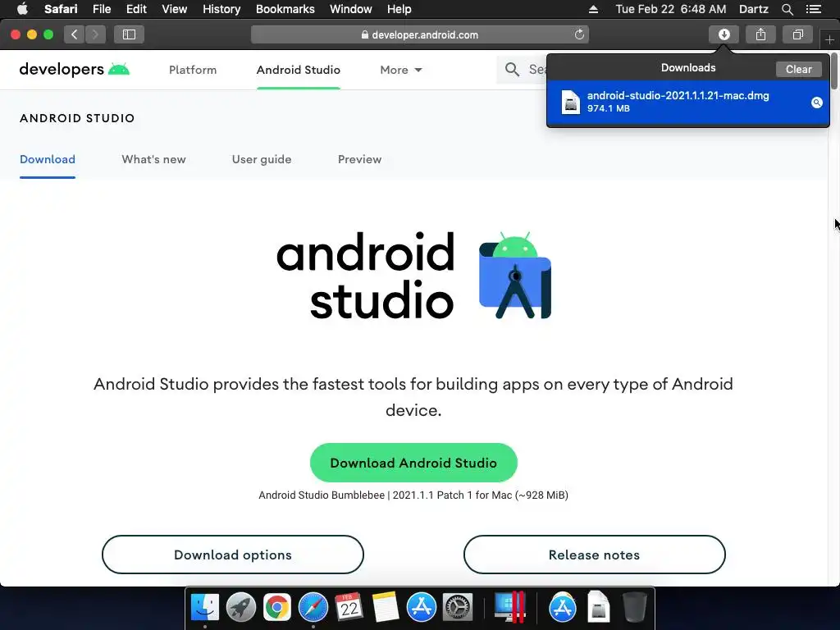Open the Edit menu
Screen dimensions: 840x630
136,9
